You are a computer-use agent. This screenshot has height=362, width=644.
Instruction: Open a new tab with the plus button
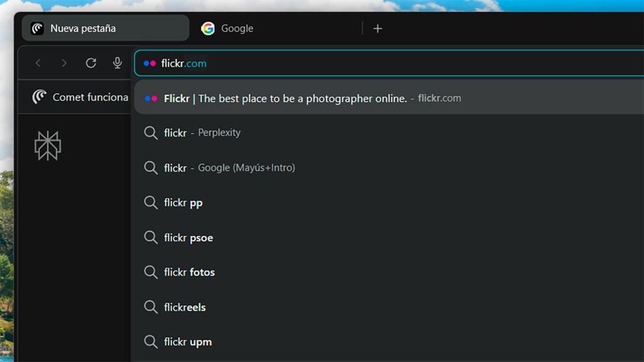[377, 28]
